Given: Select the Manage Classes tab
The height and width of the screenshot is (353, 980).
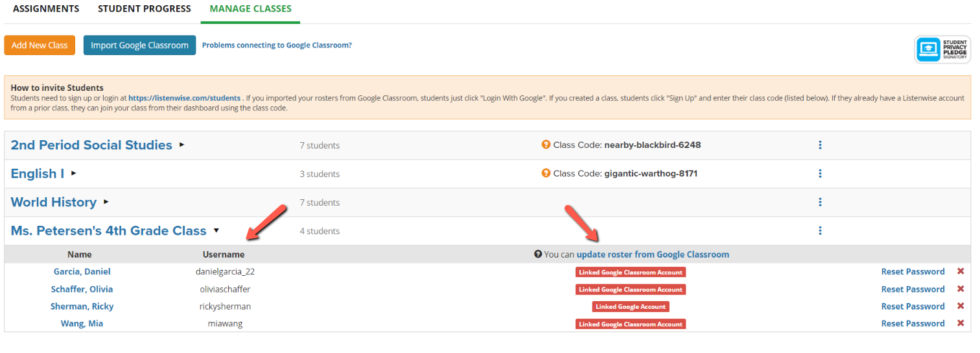Looking at the screenshot, I should 251,9.
